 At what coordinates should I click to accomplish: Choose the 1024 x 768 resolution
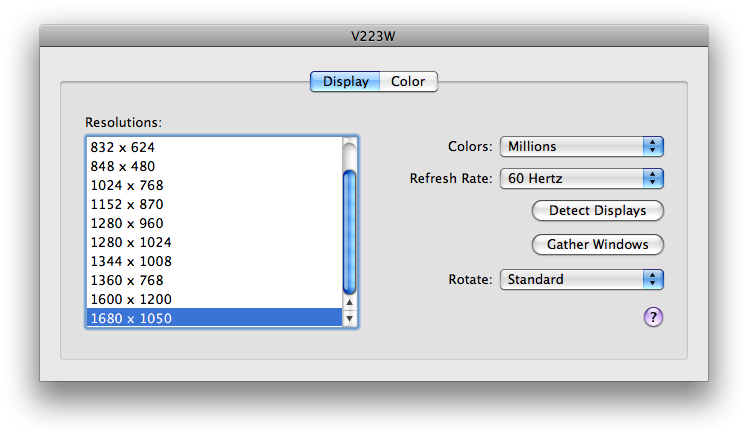[x=214, y=185]
